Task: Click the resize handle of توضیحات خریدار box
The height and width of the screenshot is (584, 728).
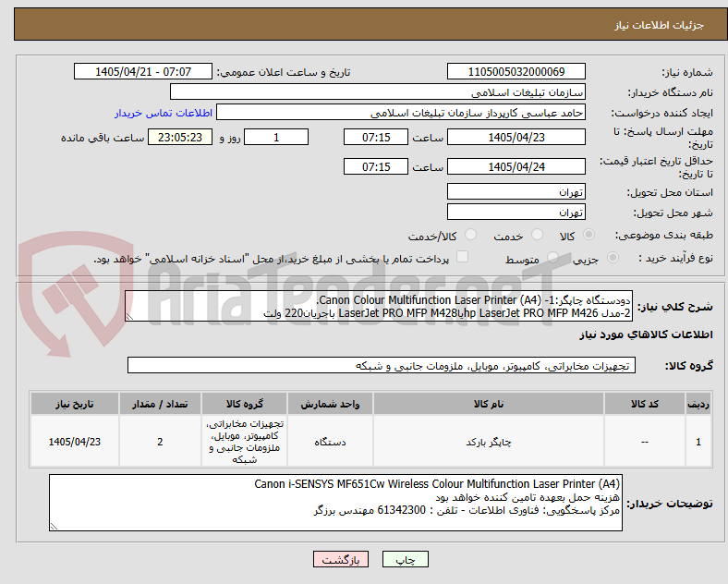Action: [x=54, y=527]
